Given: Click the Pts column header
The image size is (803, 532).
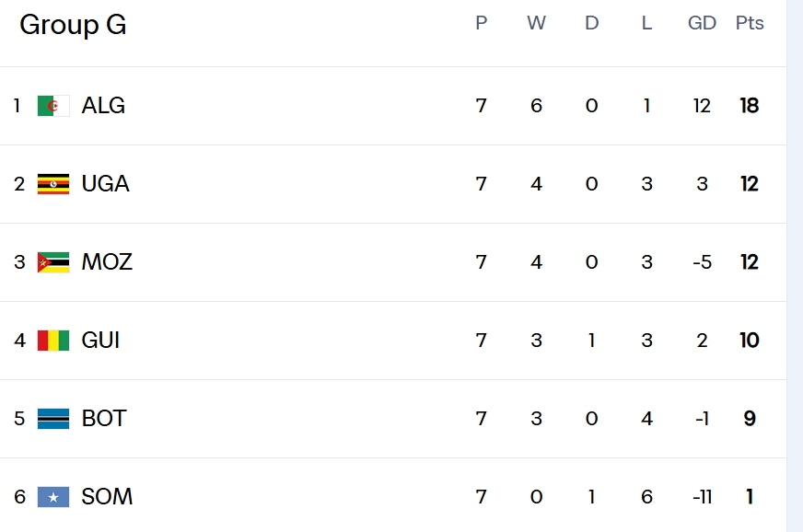Looking at the screenshot, I should tap(750, 24).
